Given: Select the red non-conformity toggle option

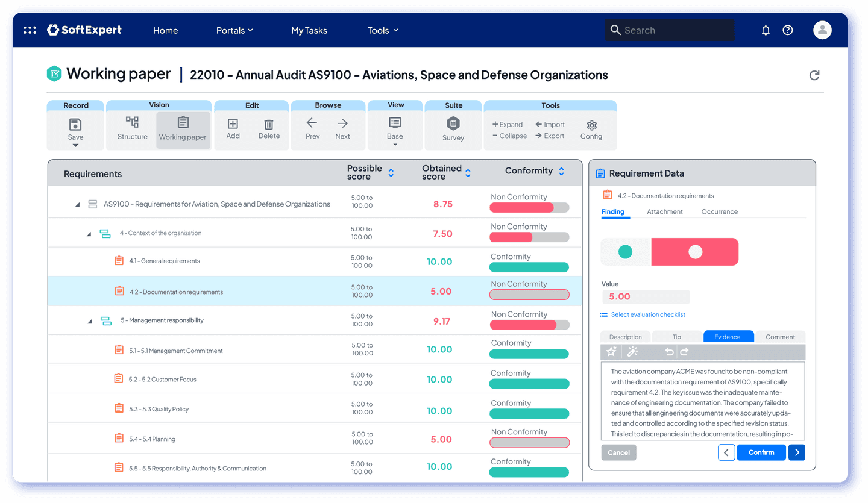Looking at the screenshot, I should (695, 252).
